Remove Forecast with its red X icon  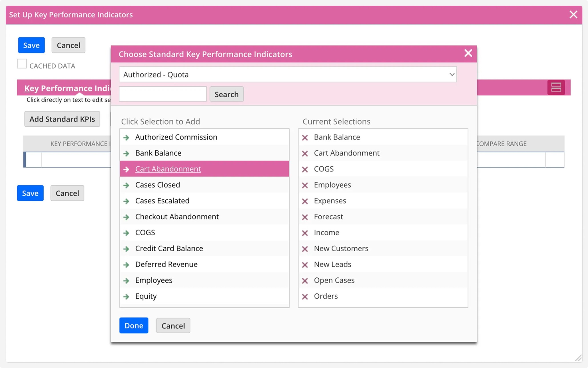[x=305, y=217]
